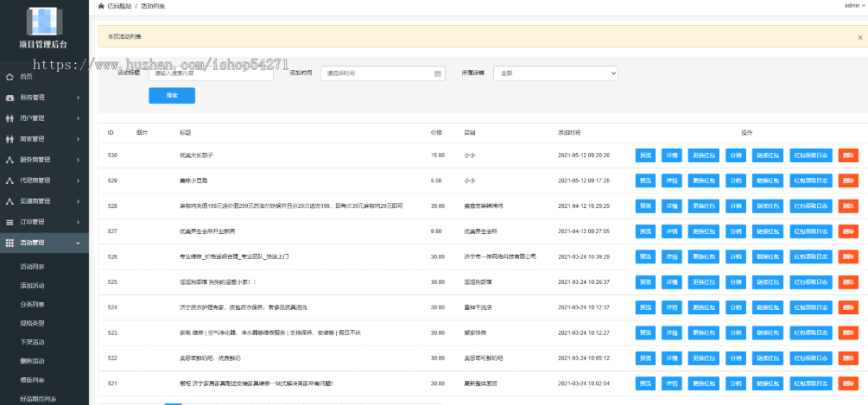Viewport: 868px width, 405px height.
Task: Click the orange 删除 button for ID 524
Action: [849, 307]
